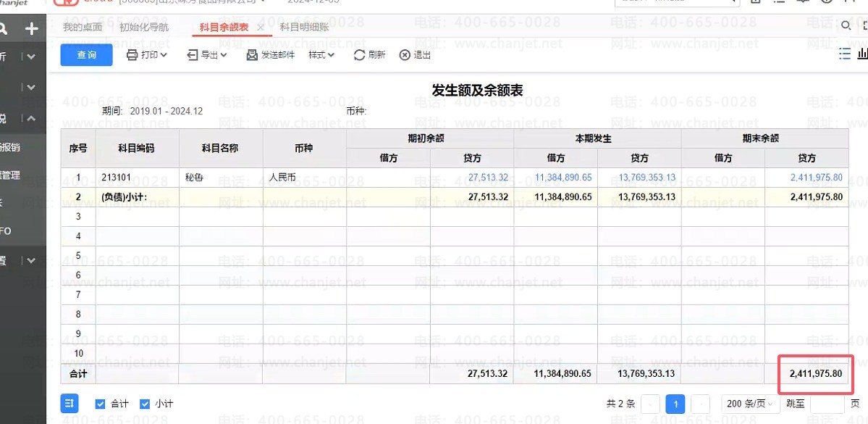Open the 初始化导航 tab

144,27
